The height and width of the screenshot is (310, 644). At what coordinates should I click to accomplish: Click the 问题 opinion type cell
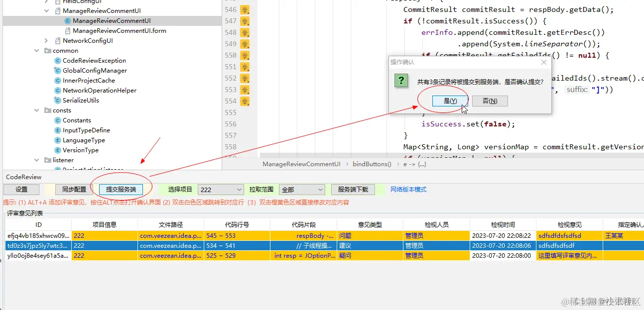370,235
